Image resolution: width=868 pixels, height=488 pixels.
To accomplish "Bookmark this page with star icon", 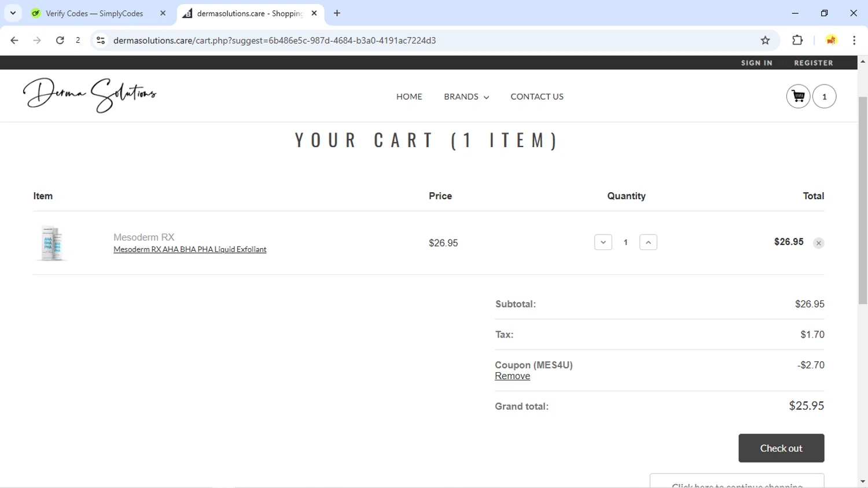I will pyautogui.click(x=765, y=41).
